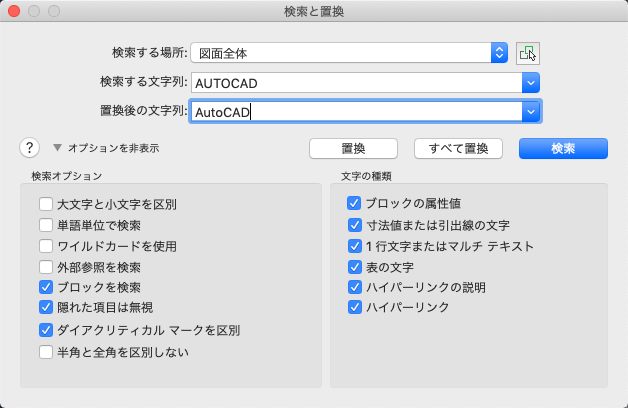Screen dimensions: 628x408
Task: Enable 単語単位で検索 checkbox
Action: pos(46,225)
